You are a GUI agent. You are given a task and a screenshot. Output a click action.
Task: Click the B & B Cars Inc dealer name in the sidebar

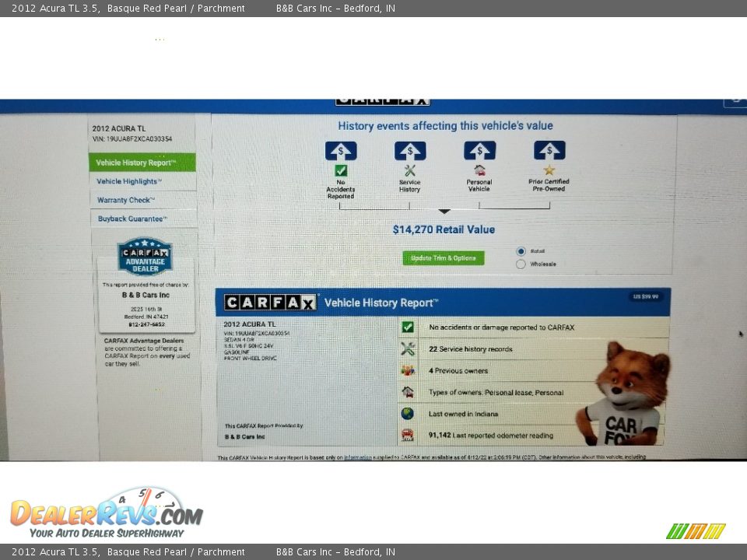coord(146,295)
